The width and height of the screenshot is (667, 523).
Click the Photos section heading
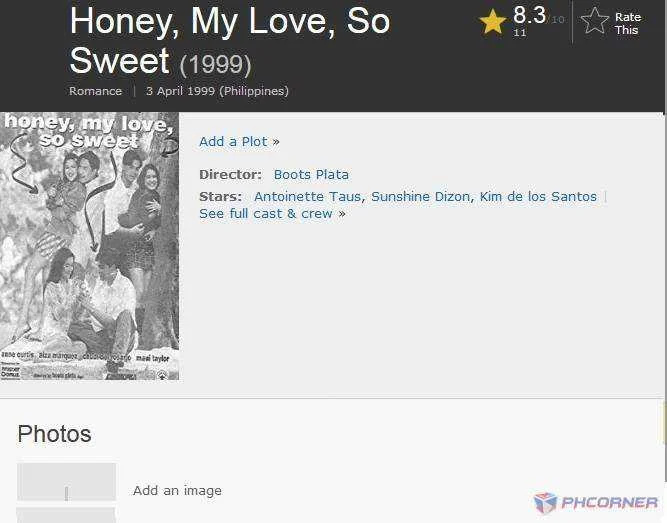pos(54,434)
